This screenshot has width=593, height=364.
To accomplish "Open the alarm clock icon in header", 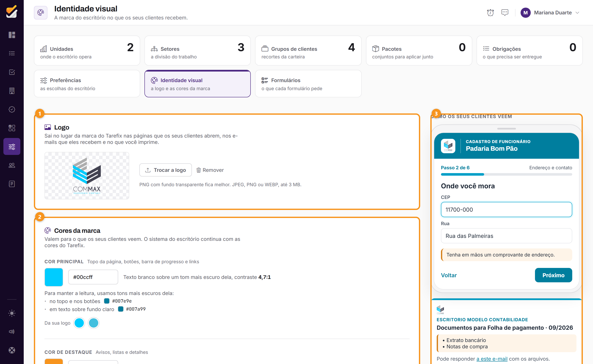I will 490,12.
